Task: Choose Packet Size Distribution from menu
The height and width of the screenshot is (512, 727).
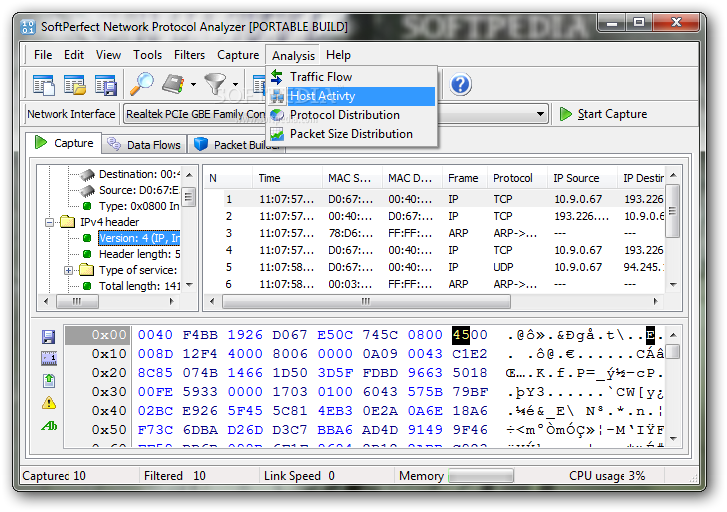Action: 352,134
